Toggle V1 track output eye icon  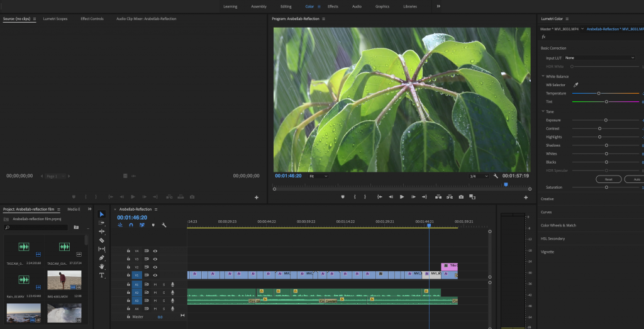pos(155,276)
